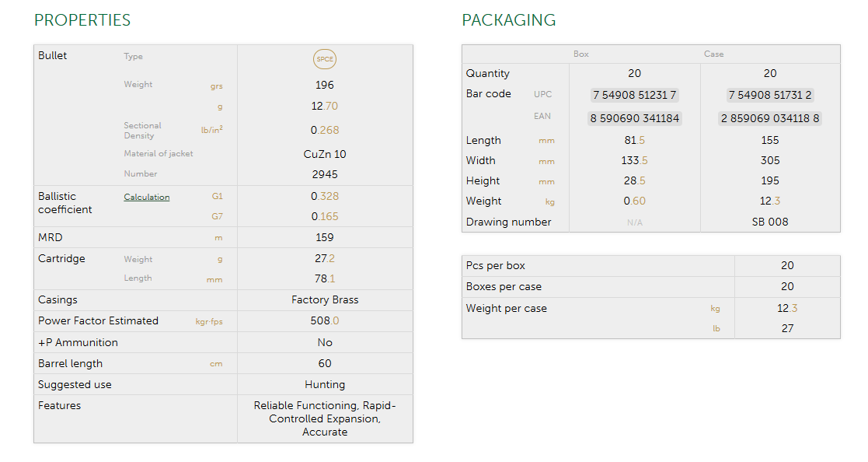The image size is (868, 462).
Task: Click the Box column header
Action: pos(580,54)
